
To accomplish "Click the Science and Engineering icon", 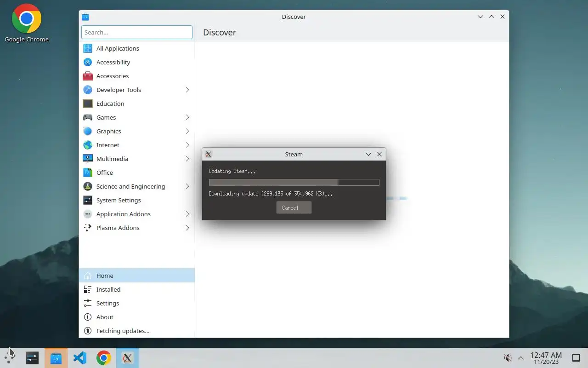I will point(88,186).
